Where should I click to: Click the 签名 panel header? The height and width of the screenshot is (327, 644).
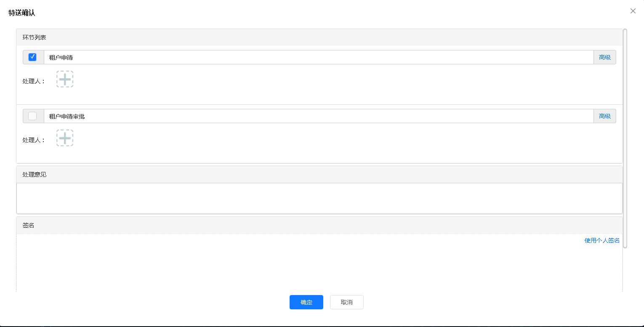pyautogui.click(x=319, y=225)
